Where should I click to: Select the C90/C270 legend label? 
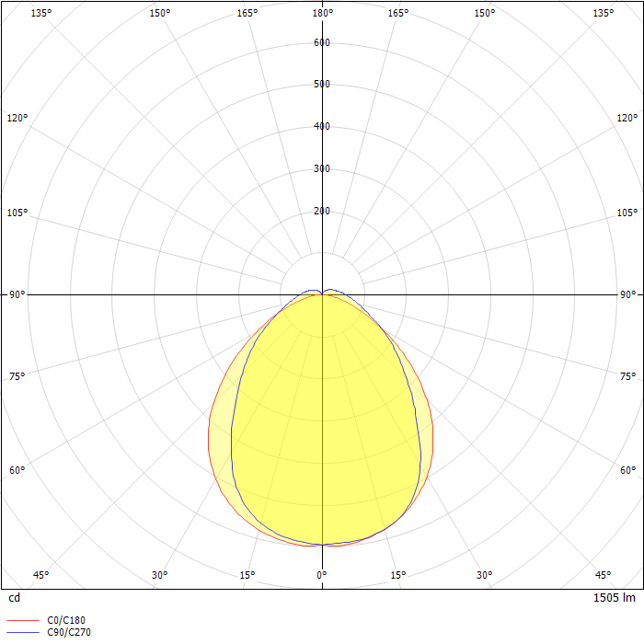coord(69,633)
